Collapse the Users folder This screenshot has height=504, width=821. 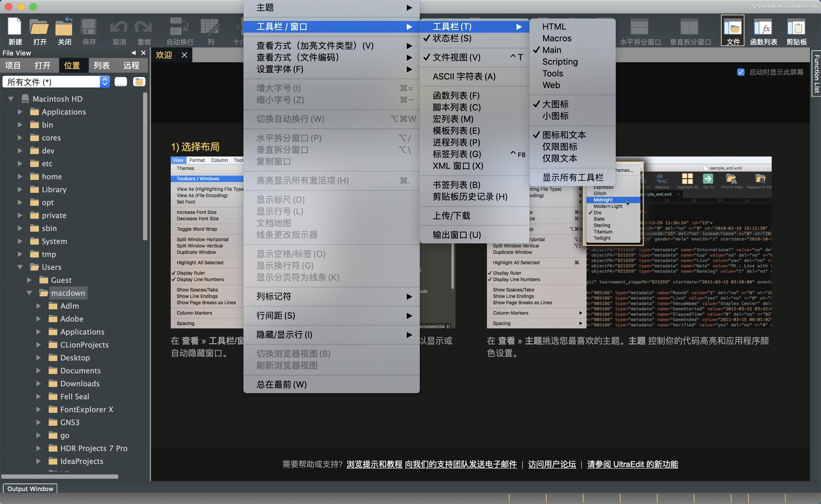pyautogui.click(x=20, y=267)
